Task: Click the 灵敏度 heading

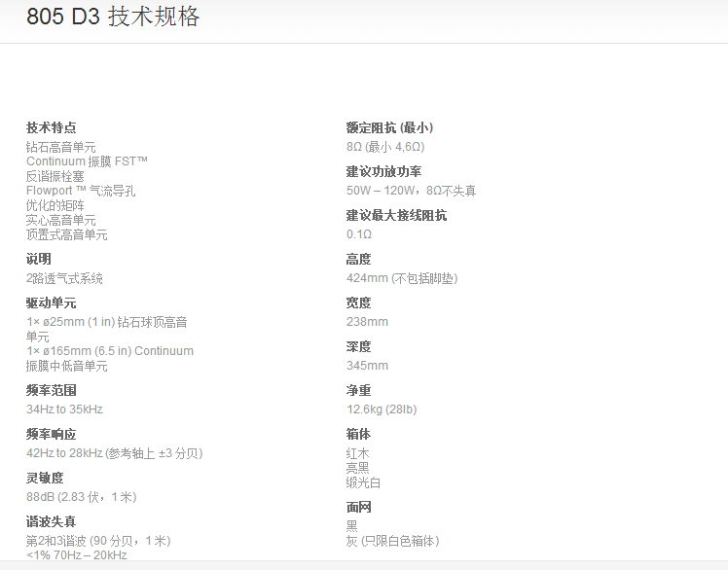Action: point(45,478)
